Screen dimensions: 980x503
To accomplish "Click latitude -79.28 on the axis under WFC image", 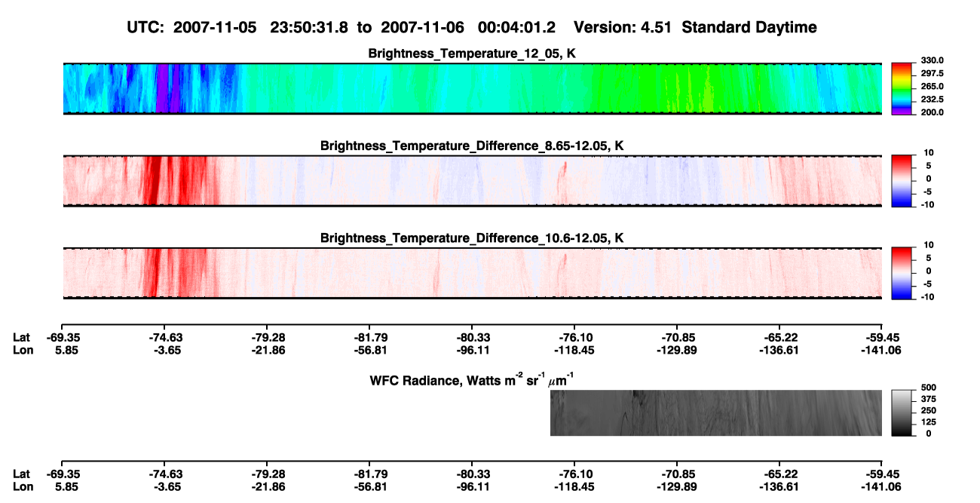I will [x=267, y=474].
